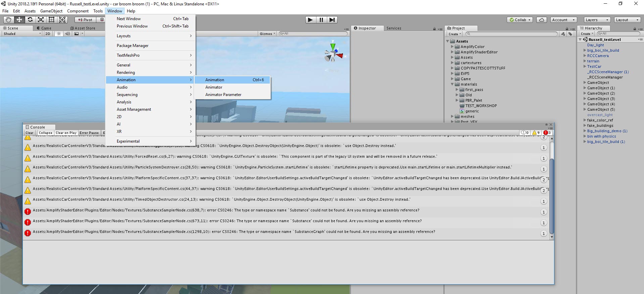Switch to the Asset Store tab
This screenshot has width=644, height=294.
pos(83,28)
